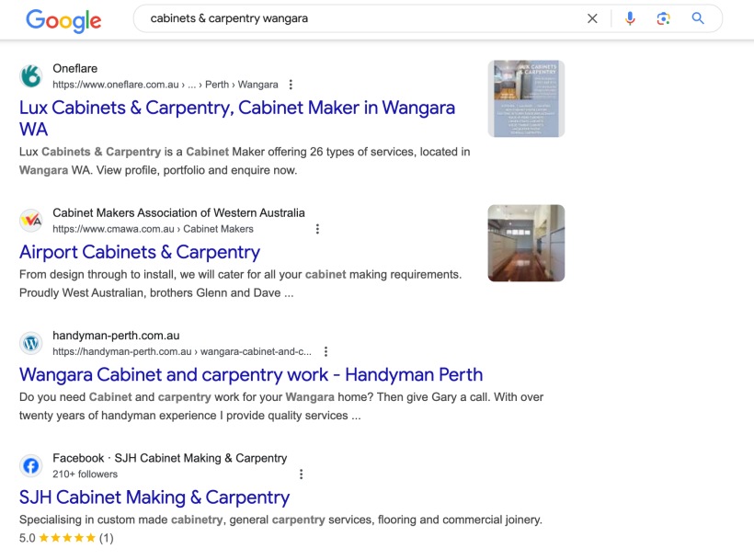Click the Oneflare site name text
The height and width of the screenshot is (560, 754).
point(75,68)
